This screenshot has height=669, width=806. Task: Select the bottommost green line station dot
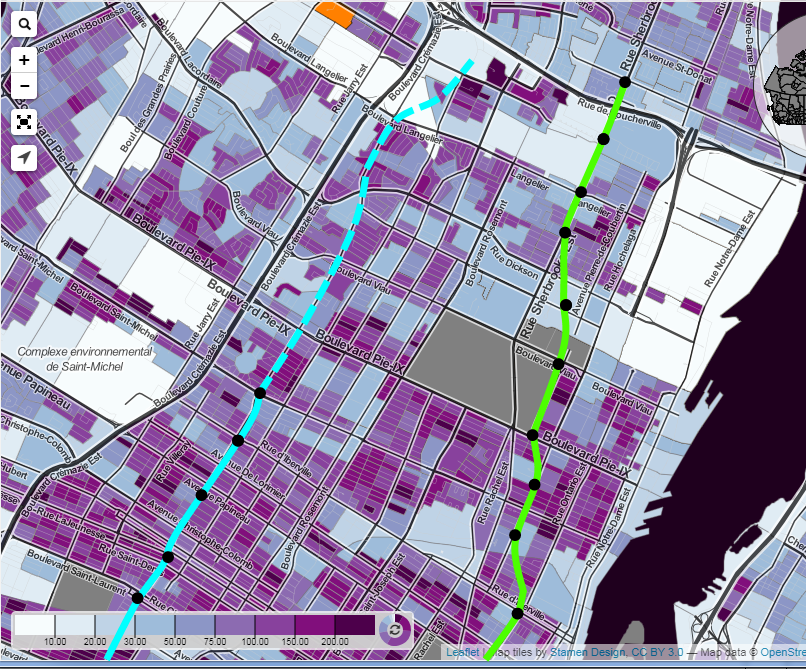click(x=518, y=613)
